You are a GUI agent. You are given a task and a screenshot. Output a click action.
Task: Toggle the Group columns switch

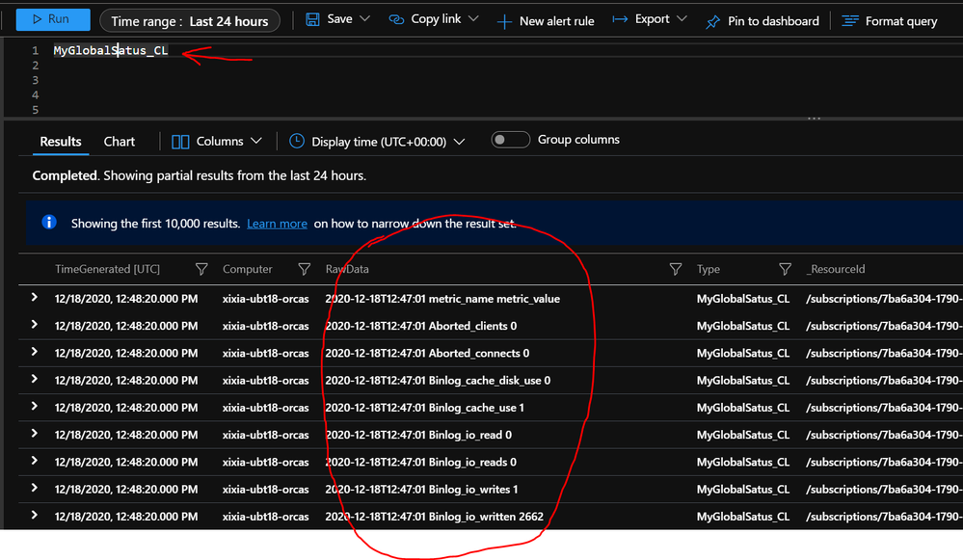pyautogui.click(x=510, y=140)
